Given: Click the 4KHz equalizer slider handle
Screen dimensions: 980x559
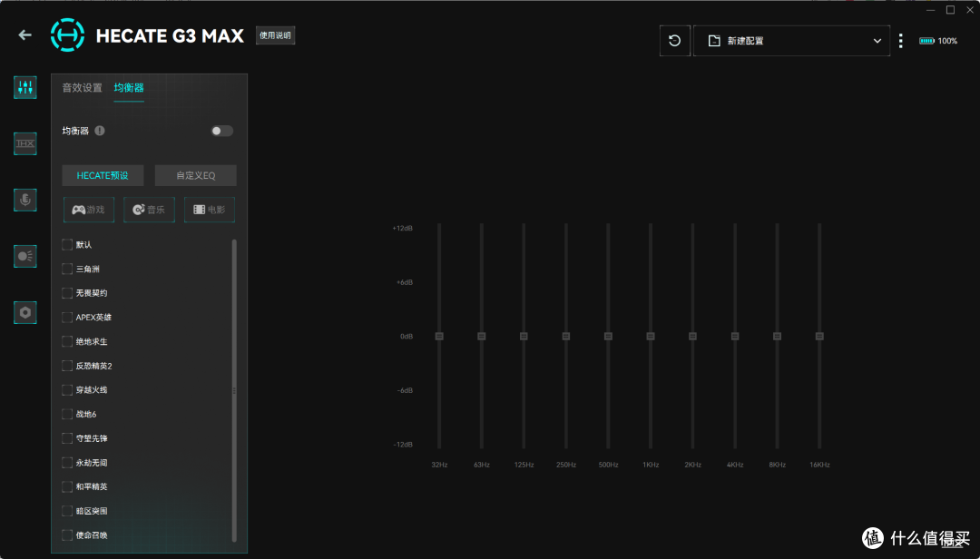Looking at the screenshot, I should [x=735, y=337].
